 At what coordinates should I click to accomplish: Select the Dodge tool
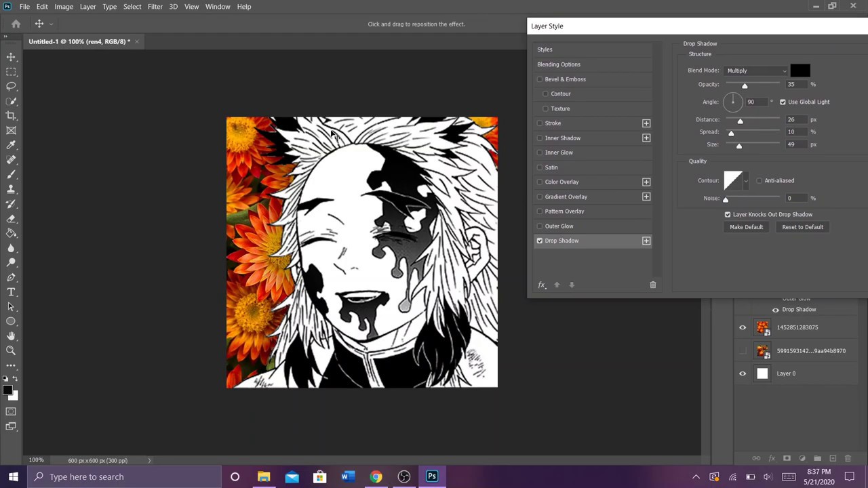(11, 262)
